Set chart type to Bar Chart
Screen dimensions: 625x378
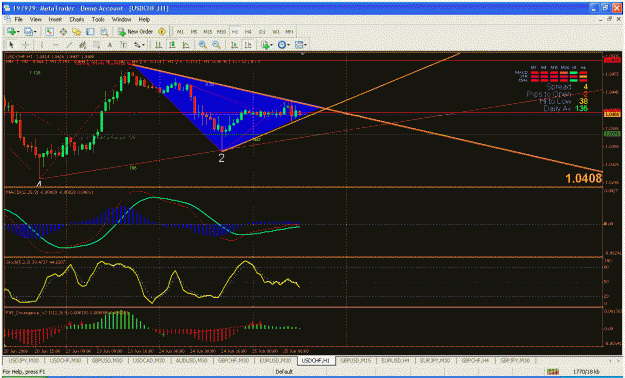[158, 45]
